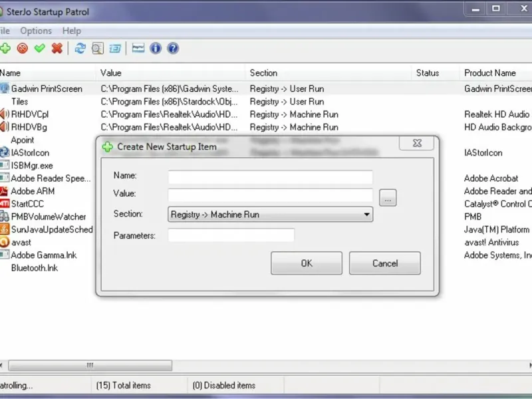Click the 'Adobe Reader and...' product name cell
Viewport: 532px width, 399px height.
tap(498, 191)
